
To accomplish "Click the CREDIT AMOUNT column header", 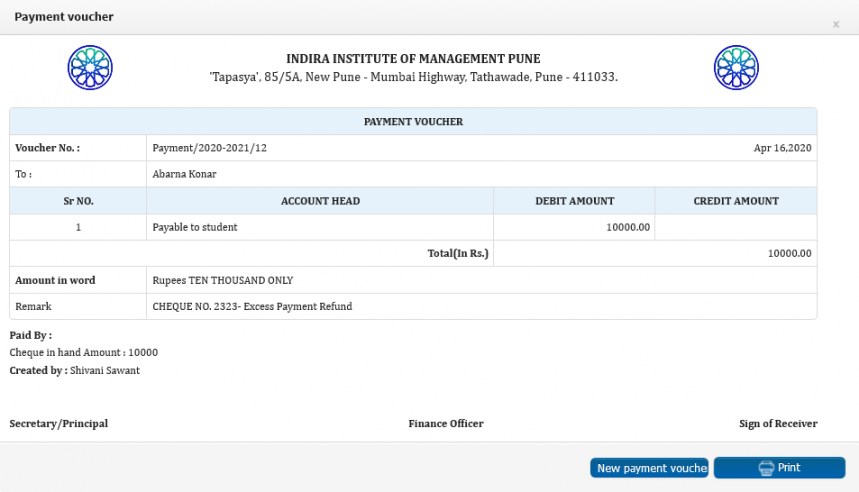I will point(736,201).
